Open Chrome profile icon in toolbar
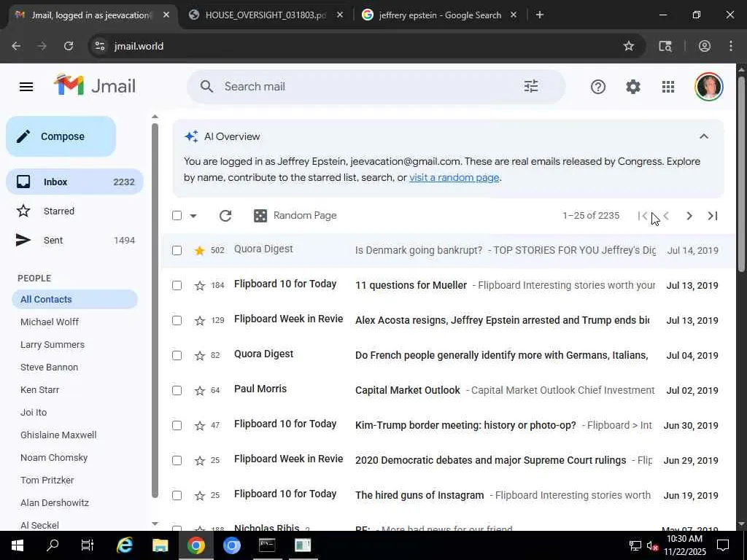 705,46
